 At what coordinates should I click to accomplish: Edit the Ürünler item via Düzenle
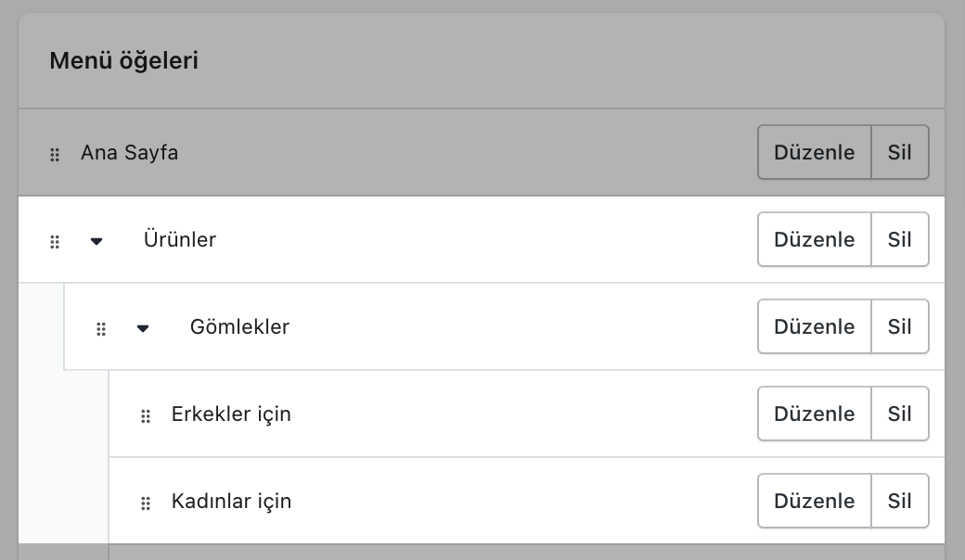pos(814,239)
